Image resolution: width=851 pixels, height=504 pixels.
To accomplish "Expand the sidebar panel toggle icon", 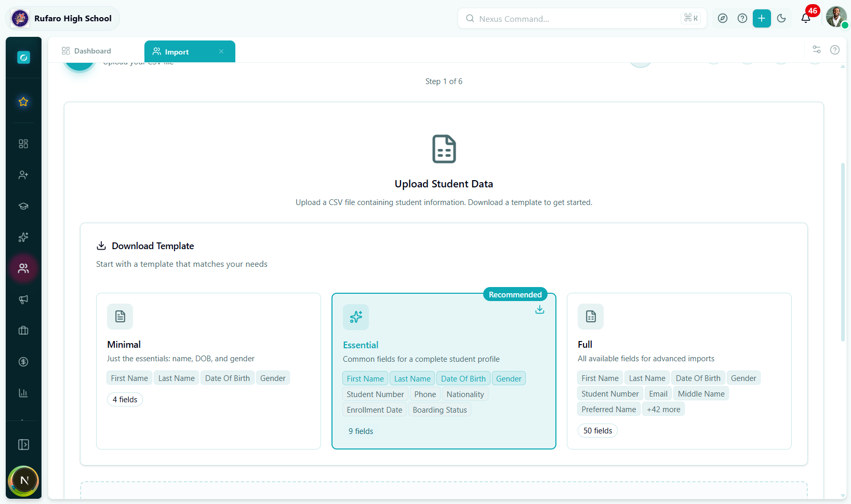I will point(23,445).
